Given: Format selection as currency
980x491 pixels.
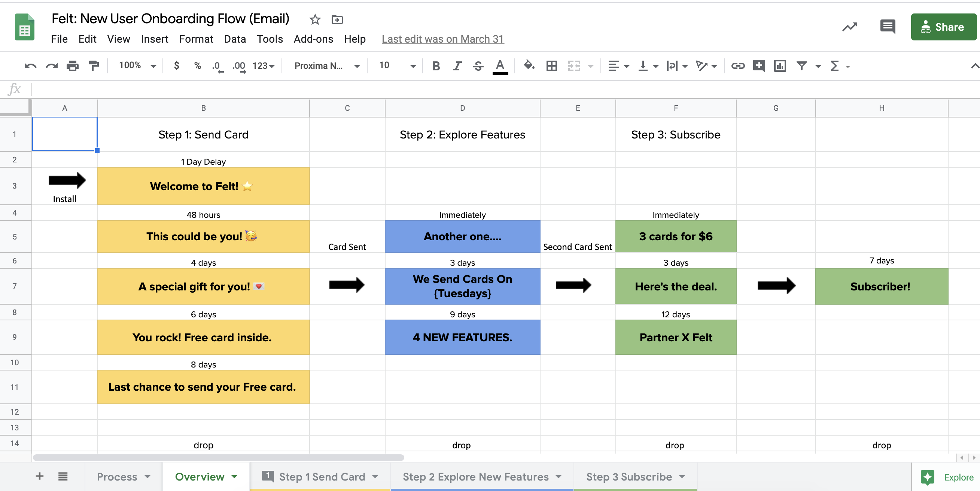Looking at the screenshot, I should (x=176, y=65).
